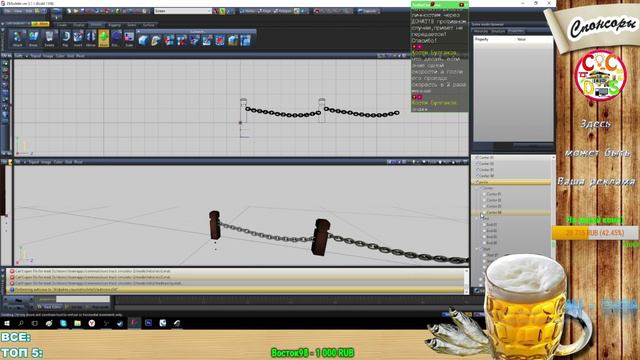Open the View menu
Image resolution: width=640 pixels, height=360 pixels.
tap(18, 11)
